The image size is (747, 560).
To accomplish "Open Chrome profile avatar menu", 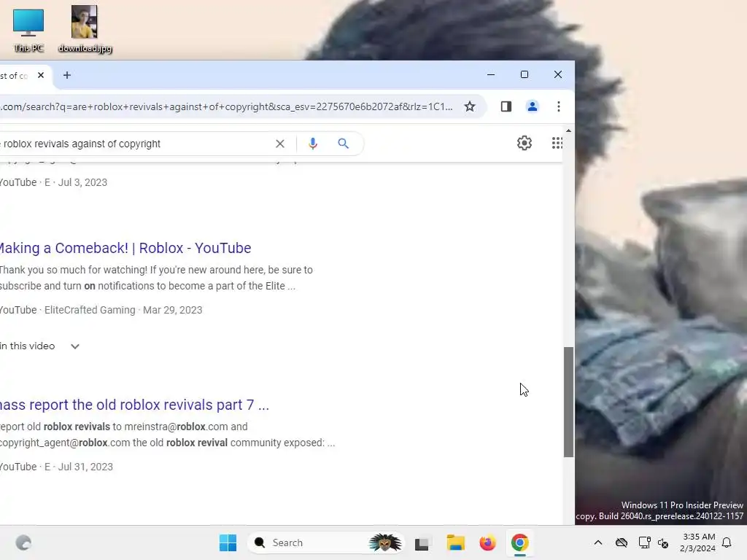I will coord(533,106).
